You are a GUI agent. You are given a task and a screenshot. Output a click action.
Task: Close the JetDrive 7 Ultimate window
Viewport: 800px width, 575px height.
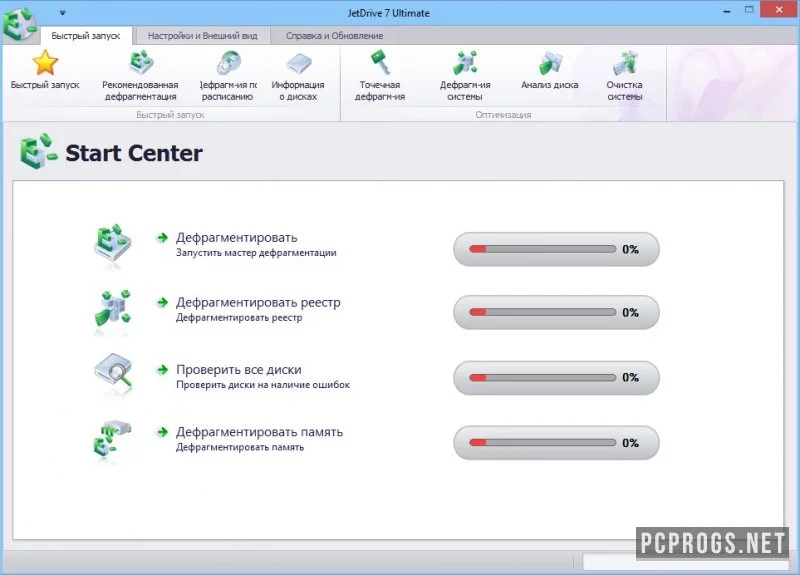[x=779, y=10]
